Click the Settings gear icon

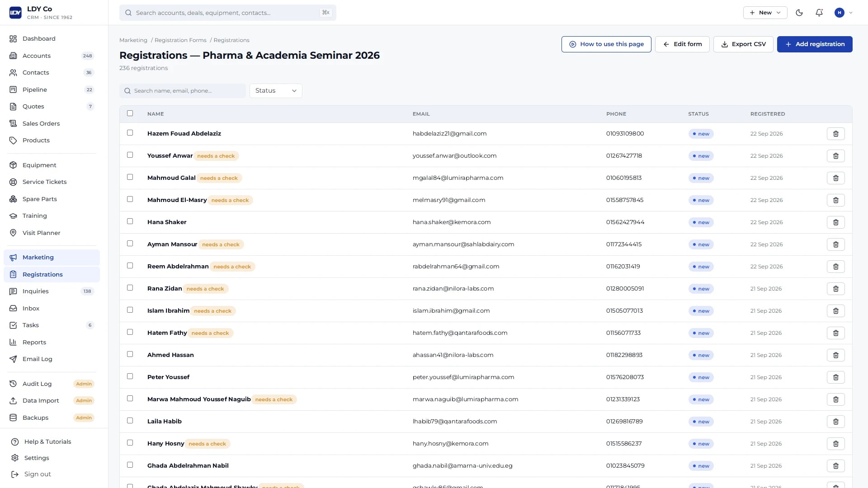pos(15,458)
